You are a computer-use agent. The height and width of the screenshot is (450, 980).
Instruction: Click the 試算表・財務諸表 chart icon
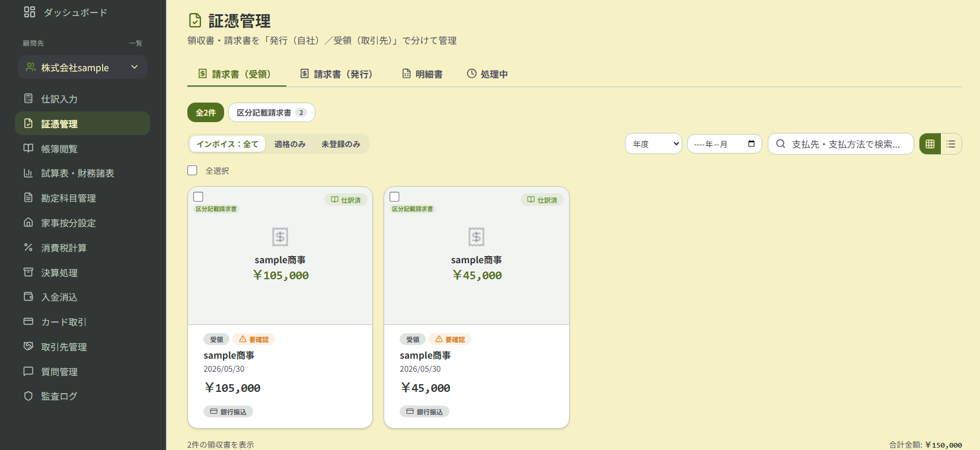click(28, 173)
